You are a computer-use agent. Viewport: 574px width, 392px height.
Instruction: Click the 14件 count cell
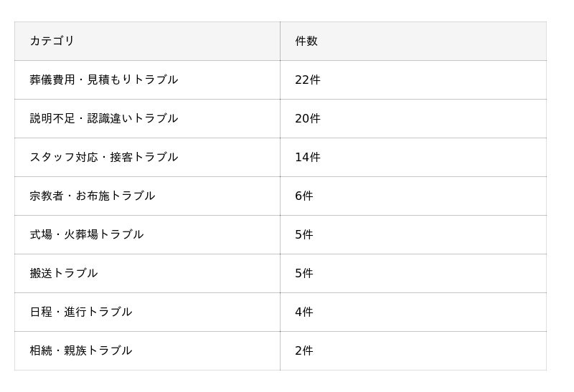tap(308, 157)
